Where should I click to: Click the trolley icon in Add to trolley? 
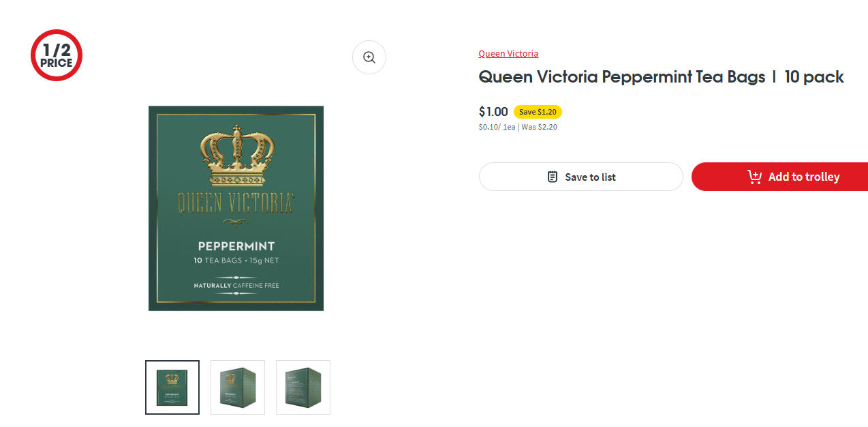point(754,177)
